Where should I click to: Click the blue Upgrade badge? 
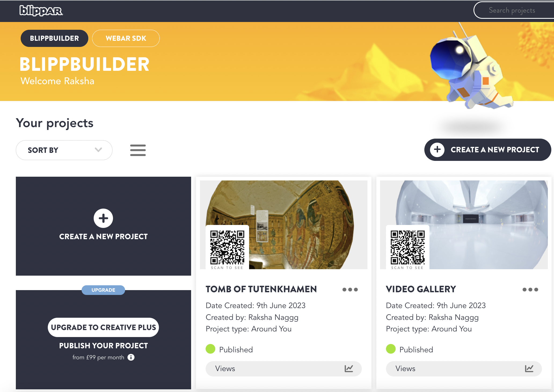(103, 290)
